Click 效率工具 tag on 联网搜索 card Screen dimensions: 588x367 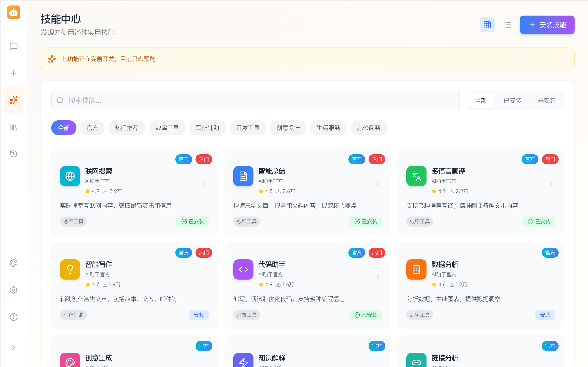tap(73, 221)
